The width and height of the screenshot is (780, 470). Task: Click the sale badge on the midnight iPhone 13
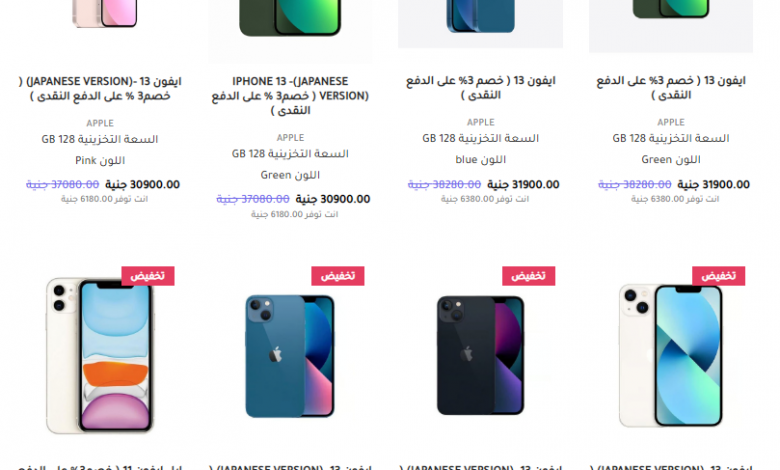(x=528, y=276)
